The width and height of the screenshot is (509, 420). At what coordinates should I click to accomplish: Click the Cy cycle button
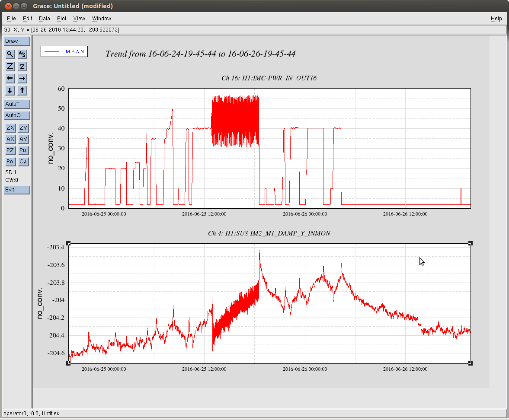click(23, 162)
